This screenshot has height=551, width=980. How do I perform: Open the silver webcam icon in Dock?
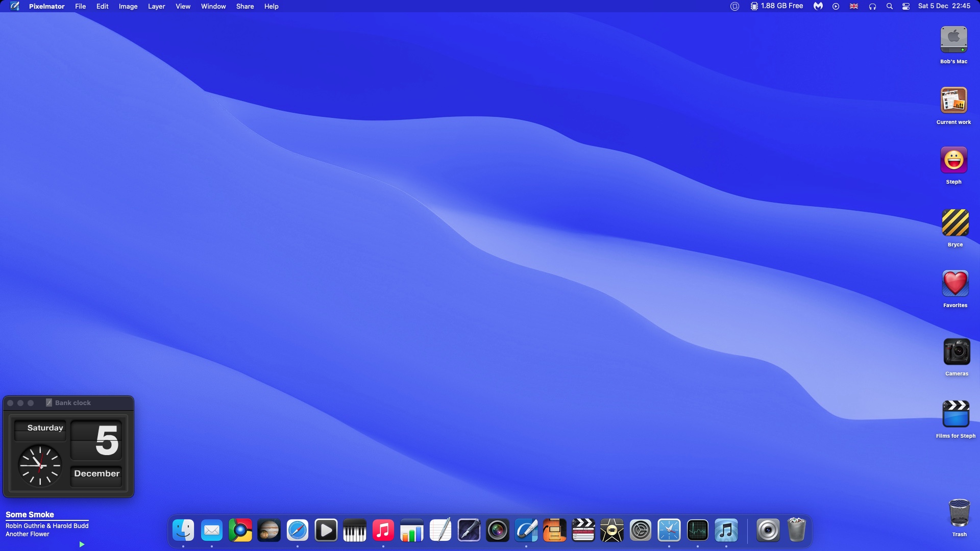click(x=768, y=531)
